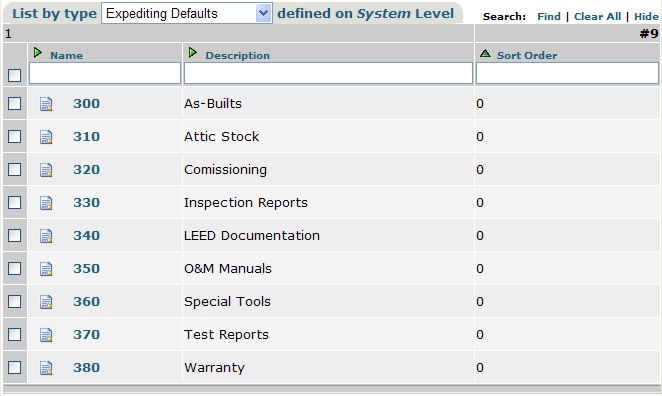Open document icon for row 300
The width and height of the screenshot is (662, 396).
click(x=46, y=104)
